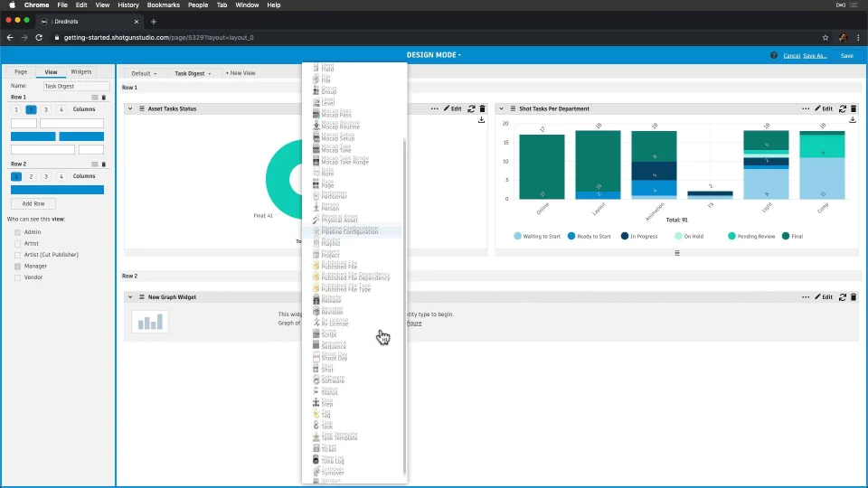The height and width of the screenshot is (488, 868).
Task: Choose Person entity from list
Action: [x=330, y=208]
